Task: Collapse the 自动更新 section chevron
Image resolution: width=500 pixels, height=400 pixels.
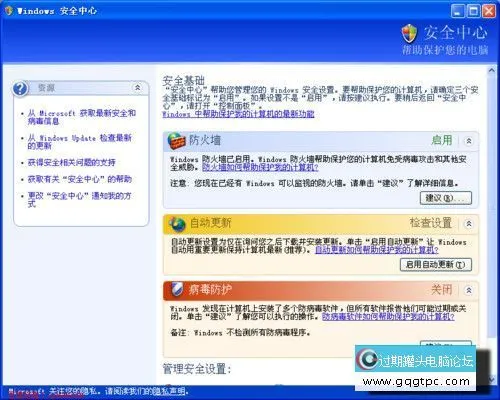Action: [469, 224]
